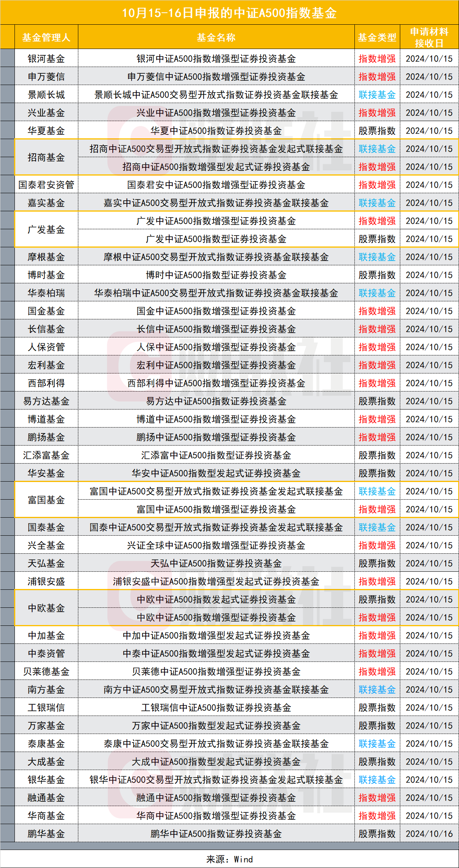Select manager cell '贝莱德基金'
The image size is (459, 868).
point(46,671)
